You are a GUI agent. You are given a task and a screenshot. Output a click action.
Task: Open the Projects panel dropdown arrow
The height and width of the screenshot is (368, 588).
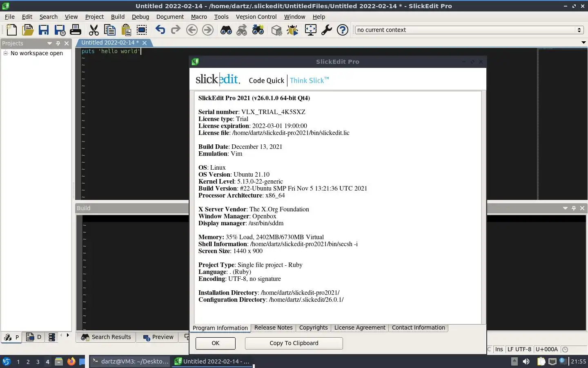pyautogui.click(x=49, y=43)
